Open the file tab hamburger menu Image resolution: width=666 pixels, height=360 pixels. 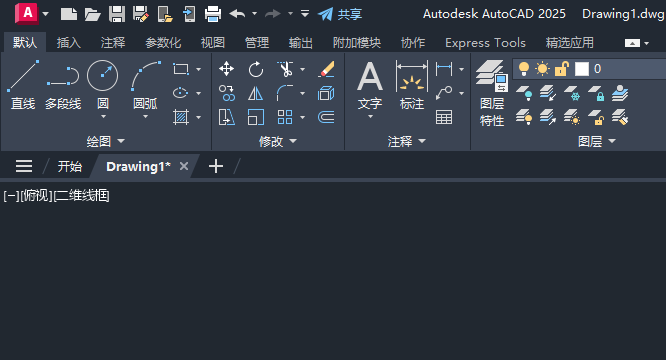[24, 166]
